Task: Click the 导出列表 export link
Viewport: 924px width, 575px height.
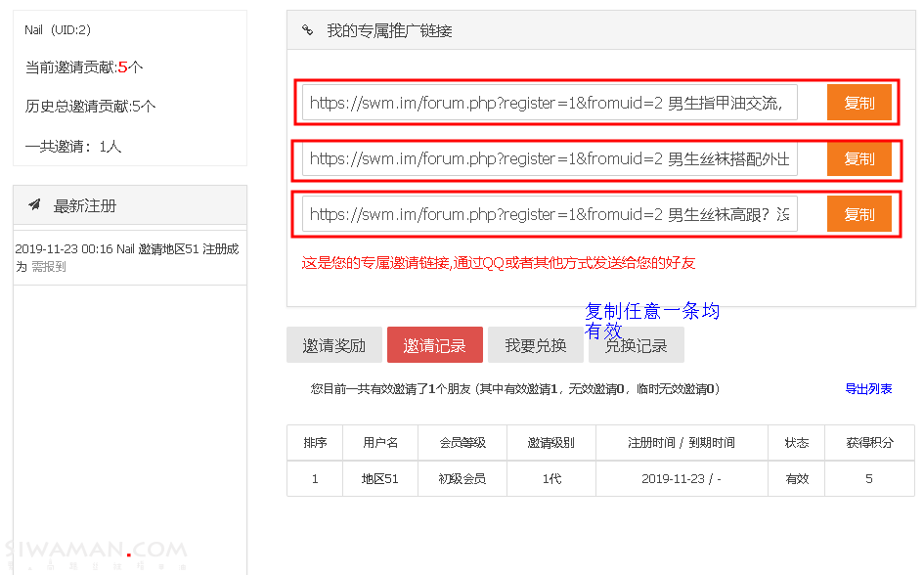Action: (868, 389)
